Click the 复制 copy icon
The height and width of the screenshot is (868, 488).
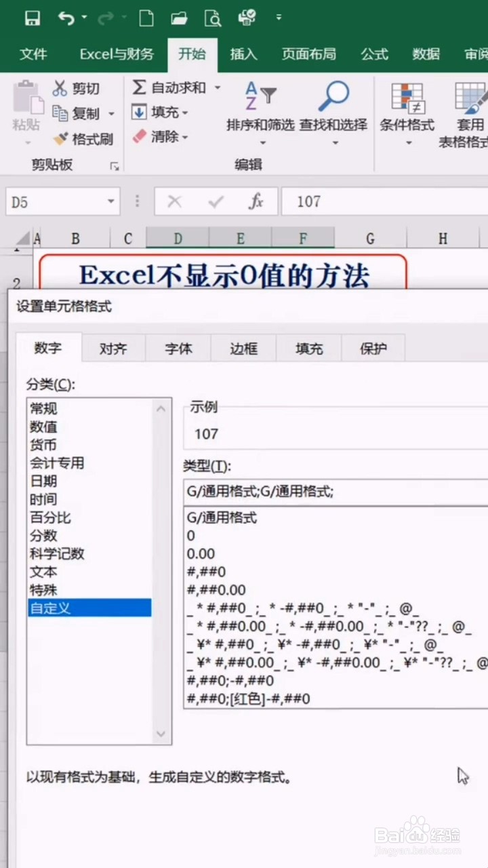(x=60, y=113)
